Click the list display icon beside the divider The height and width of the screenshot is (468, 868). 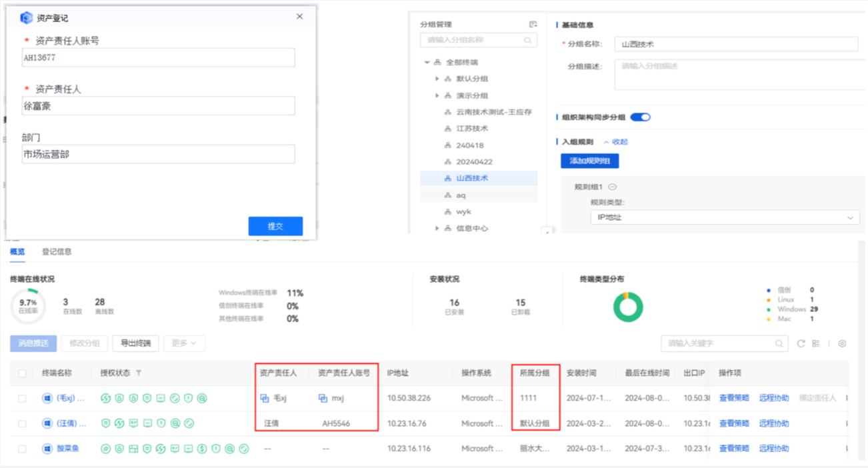pyautogui.click(x=816, y=343)
